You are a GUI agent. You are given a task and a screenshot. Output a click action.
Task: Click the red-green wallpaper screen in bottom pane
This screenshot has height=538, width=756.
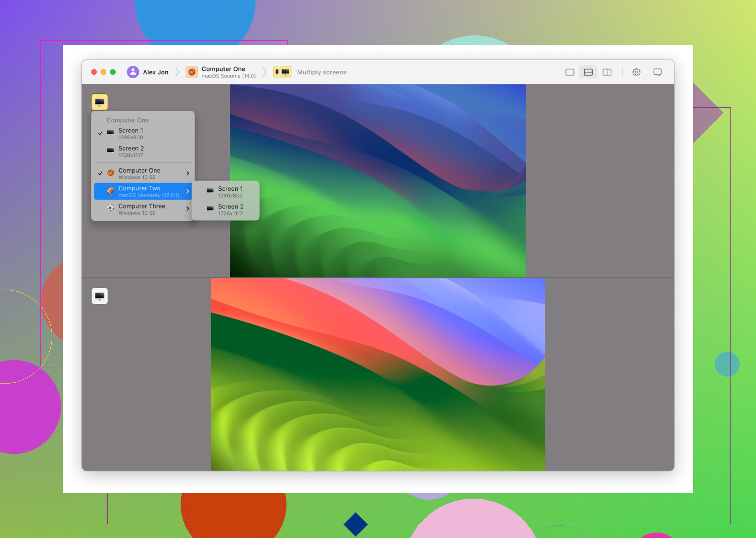click(x=378, y=375)
